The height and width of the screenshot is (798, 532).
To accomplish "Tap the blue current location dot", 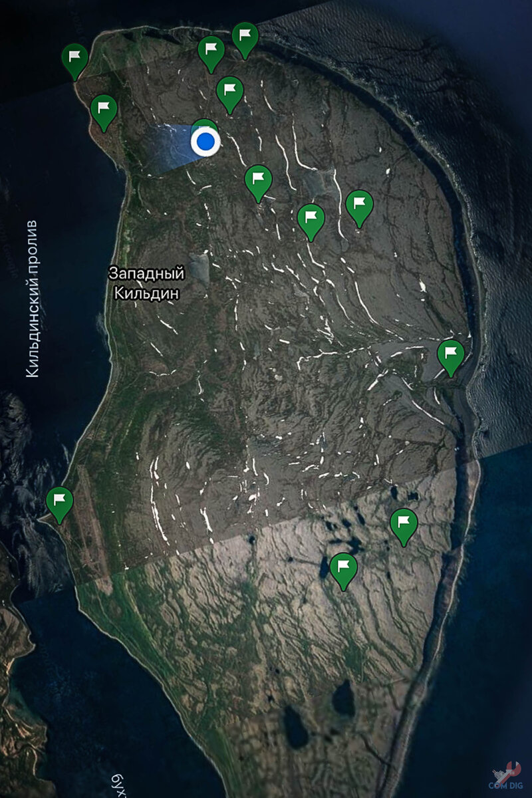I will click(205, 142).
